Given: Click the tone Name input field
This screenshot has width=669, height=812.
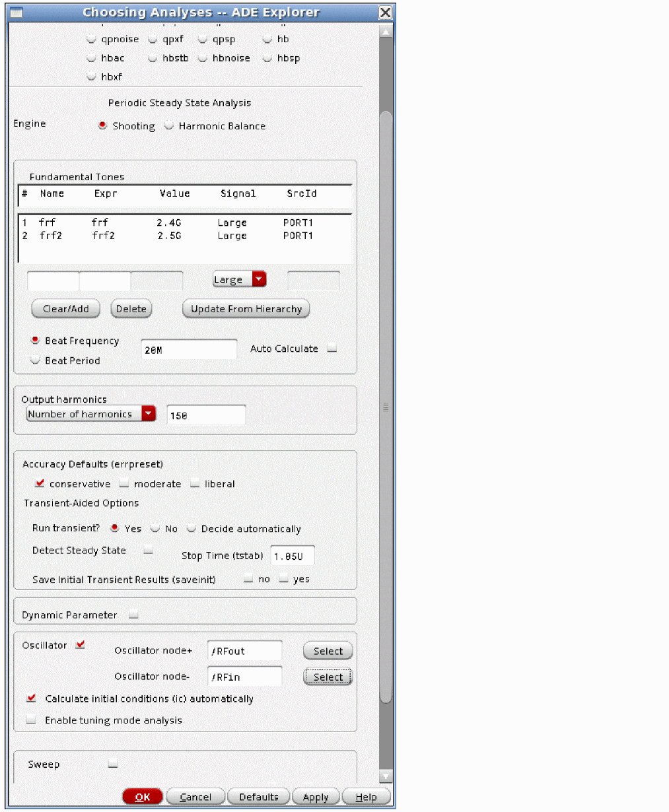Looking at the screenshot, I should click(x=53, y=281).
